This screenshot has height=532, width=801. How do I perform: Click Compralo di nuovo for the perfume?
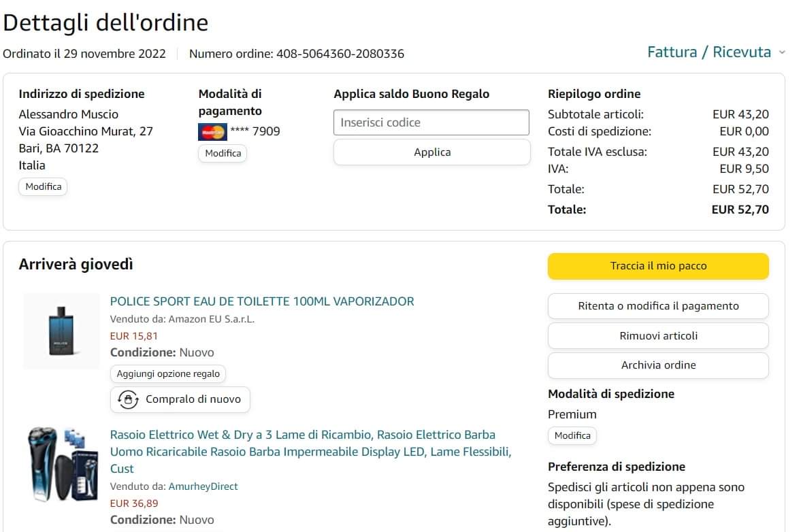(x=193, y=399)
